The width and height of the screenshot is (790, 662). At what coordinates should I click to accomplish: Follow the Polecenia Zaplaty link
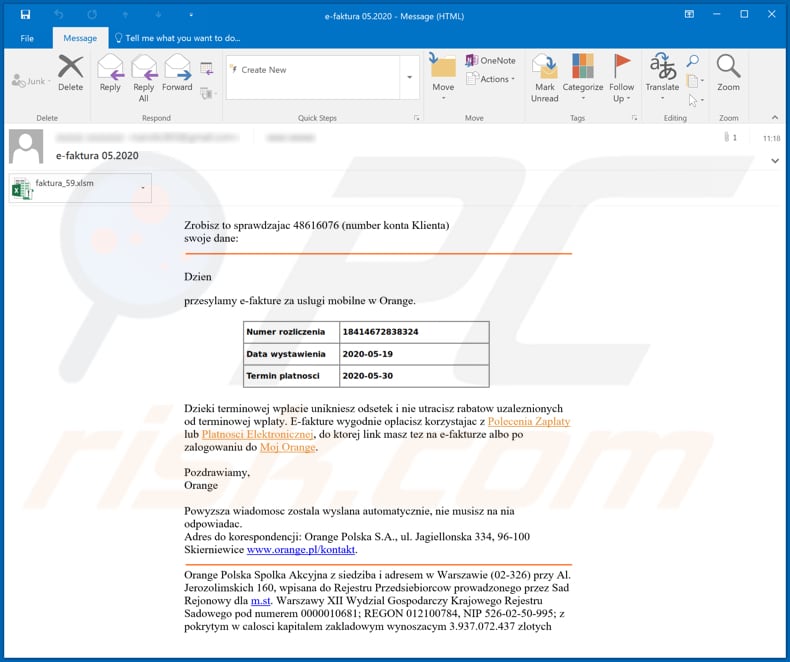click(529, 422)
